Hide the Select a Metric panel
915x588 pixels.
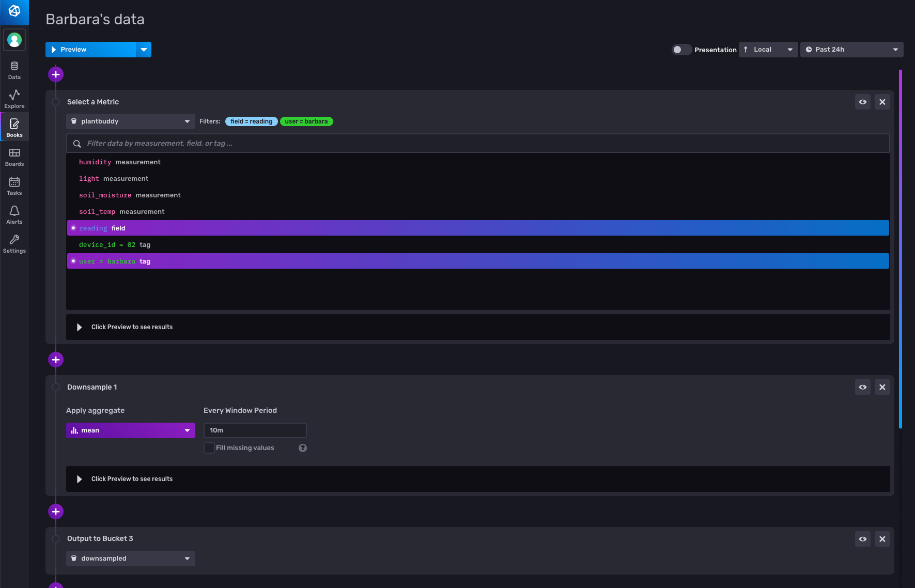click(x=862, y=102)
